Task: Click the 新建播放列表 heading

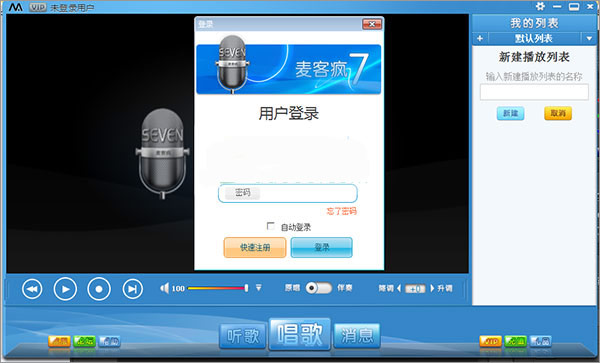Action: 534,57
